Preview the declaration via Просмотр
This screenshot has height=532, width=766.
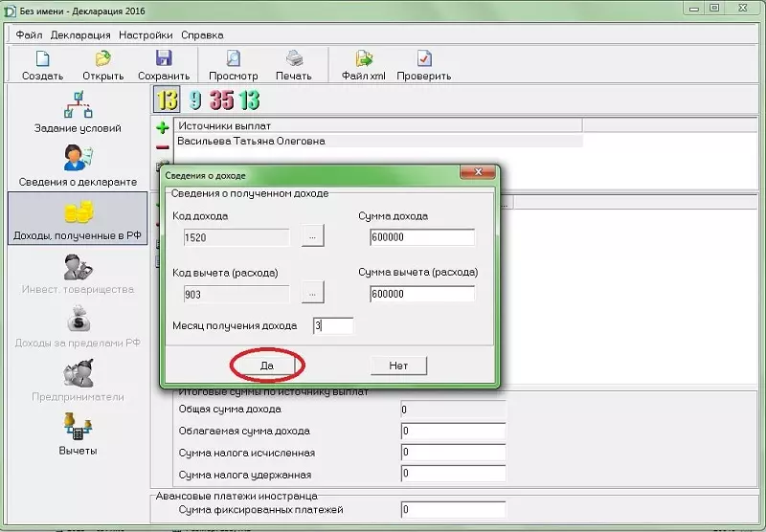click(x=233, y=65)
